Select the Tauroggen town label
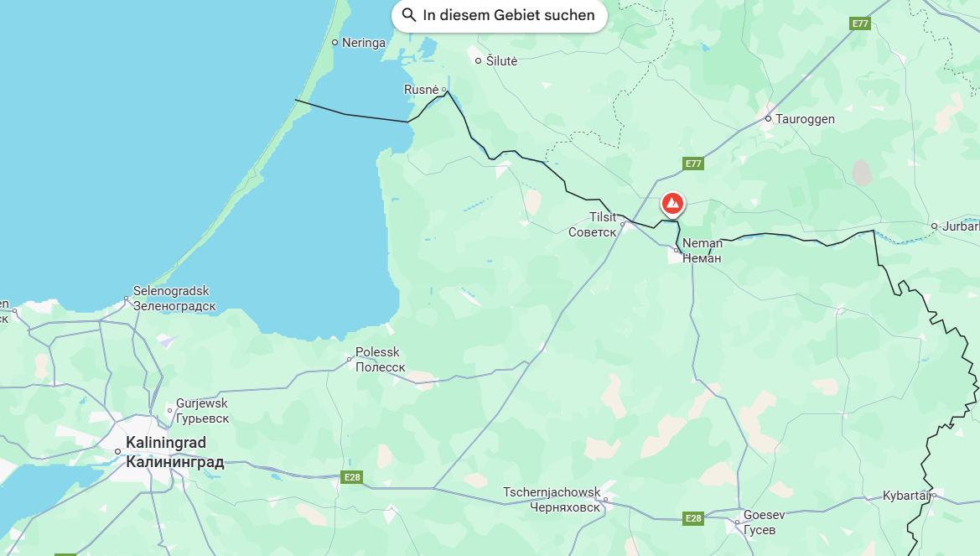 click(805, 119)
